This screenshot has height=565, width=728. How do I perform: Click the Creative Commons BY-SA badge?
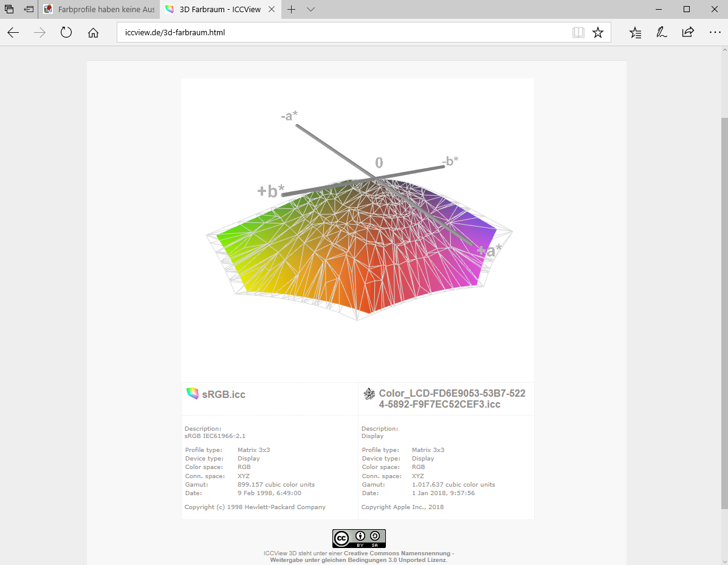[x=359, y=538]
